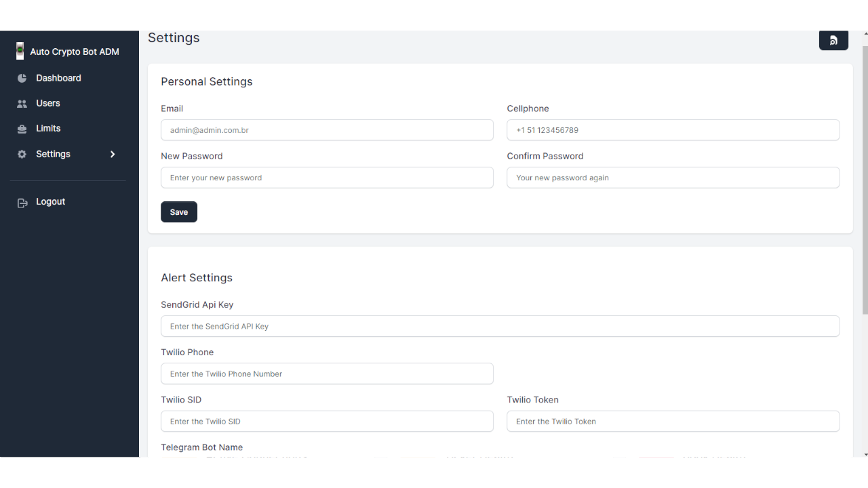
Task: Open the Dashboard menu item
Action: point(58,79)
